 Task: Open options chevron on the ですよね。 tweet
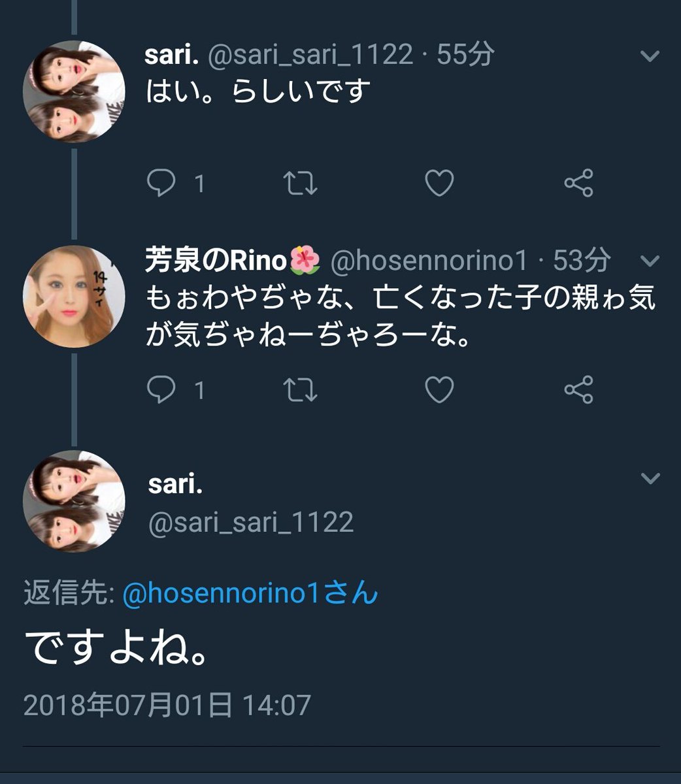pyautogui.click(x=650, y=479)
